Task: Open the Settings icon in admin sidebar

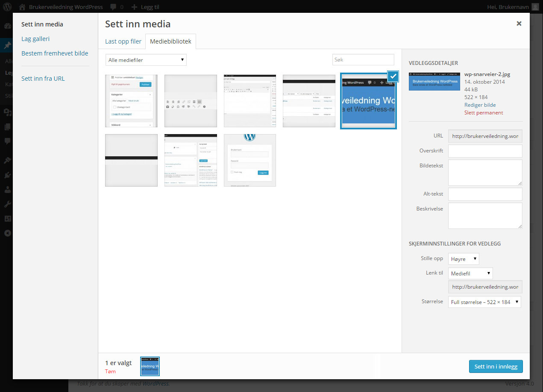Action: click(x=7, y=218)
